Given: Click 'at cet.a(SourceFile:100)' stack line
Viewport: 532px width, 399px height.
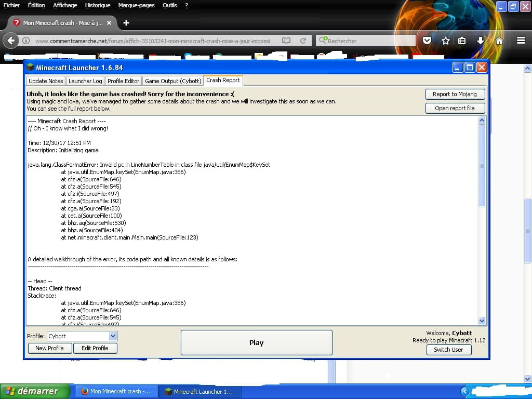Looking at the screenshot, I should (x=91, y=216).
